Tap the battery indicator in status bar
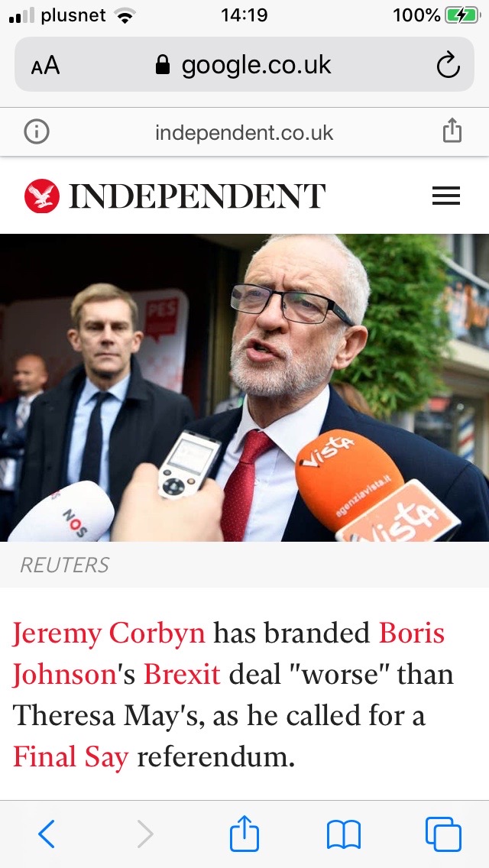The height and width of the screenshot is (868, 489). pyautogui.click(x=463, y=15)
